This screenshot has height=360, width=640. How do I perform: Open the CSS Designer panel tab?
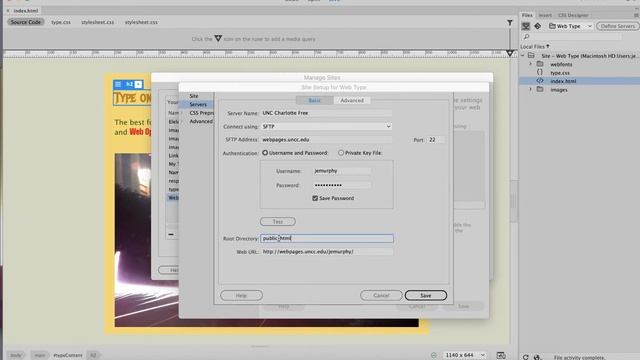(573, 15)
